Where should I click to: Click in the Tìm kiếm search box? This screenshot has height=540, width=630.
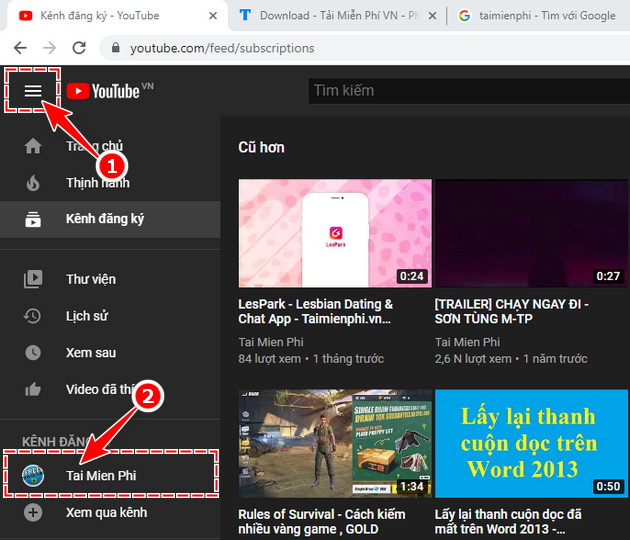(469, 91)
